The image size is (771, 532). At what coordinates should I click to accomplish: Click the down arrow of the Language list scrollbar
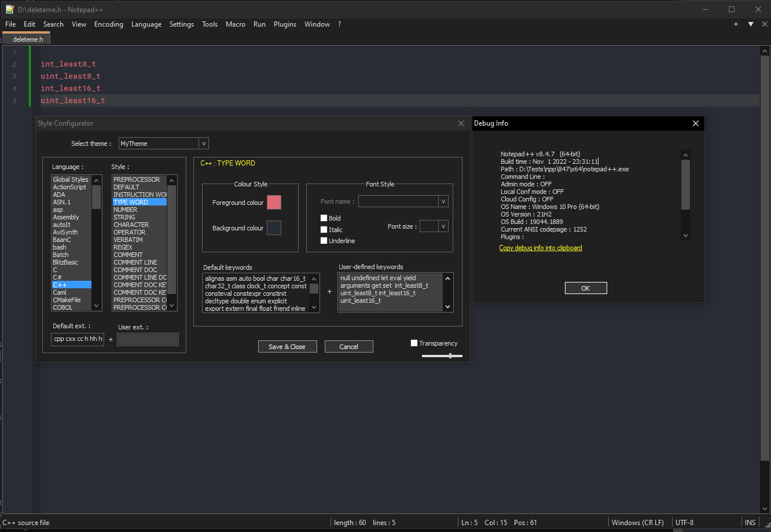pos(96,307)
